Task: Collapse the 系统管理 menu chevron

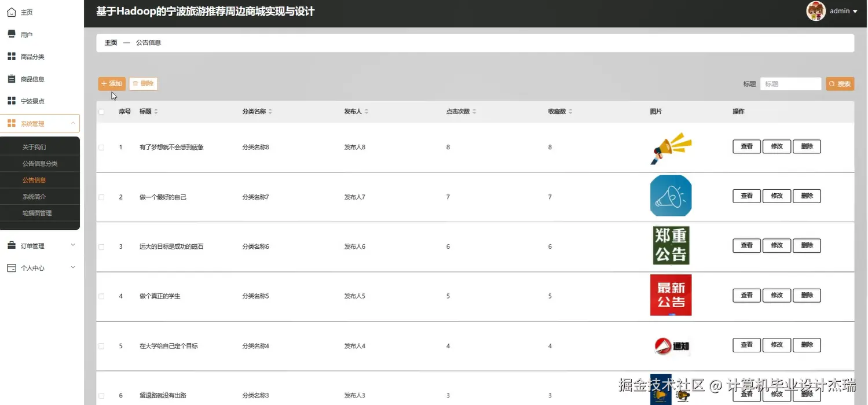Action: [x=73, y=123]
